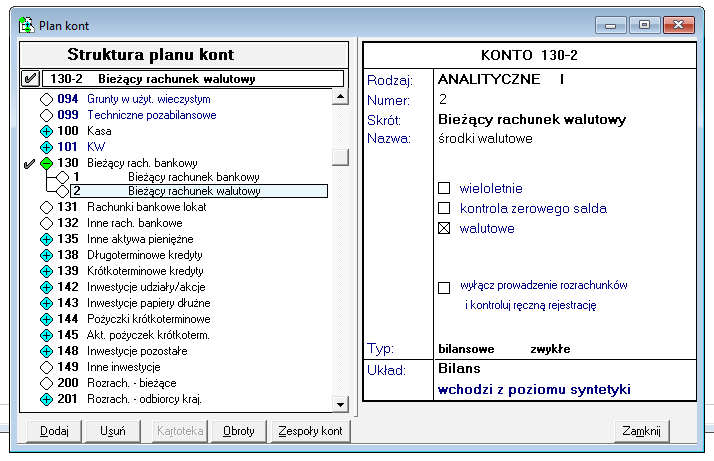
Task: Click the checkmark icon beside 130-2 header
Action: [x=30, y=78]
